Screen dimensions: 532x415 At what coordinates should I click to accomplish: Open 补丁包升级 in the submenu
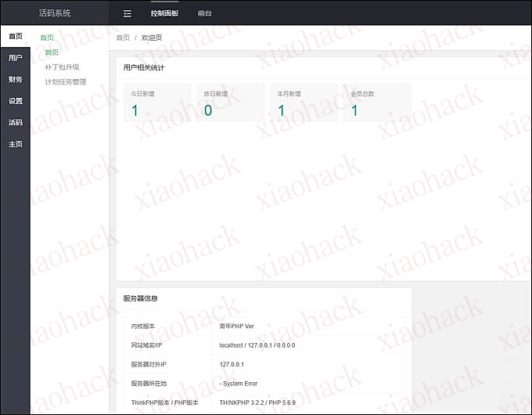[62, 67]
